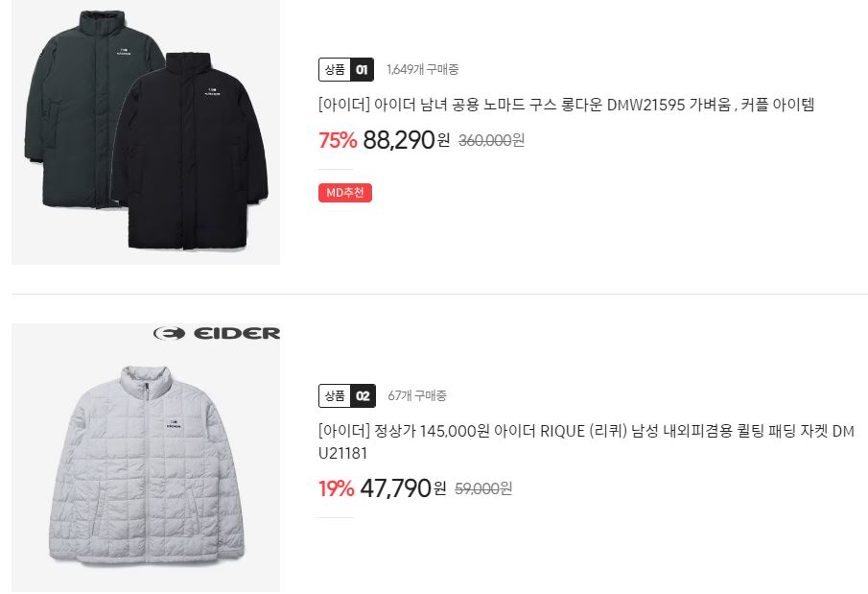The image size is (868, 594).
Task: Click the RIQUE 퀼팅 패딩 자켓 product title
Action: click(x=586, y=441)
